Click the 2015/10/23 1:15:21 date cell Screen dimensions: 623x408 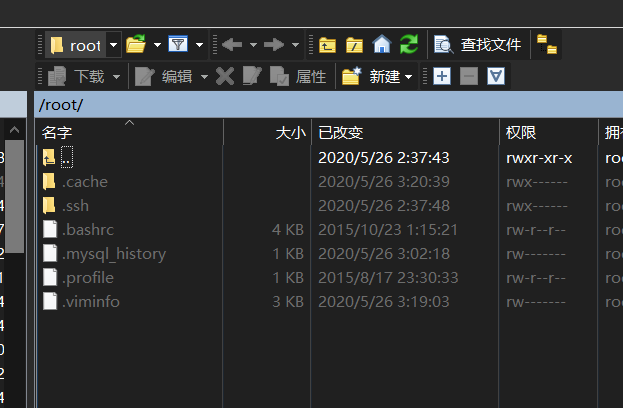click(x=388, y=230)
